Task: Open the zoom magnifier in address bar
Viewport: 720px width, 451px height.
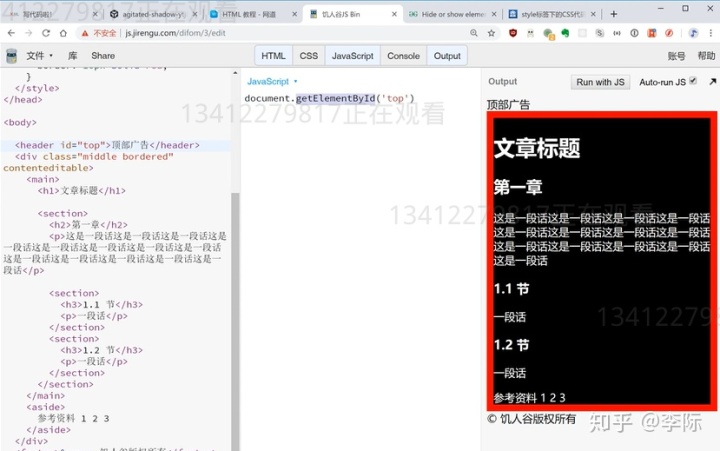Action: click(x=474, y=33)
